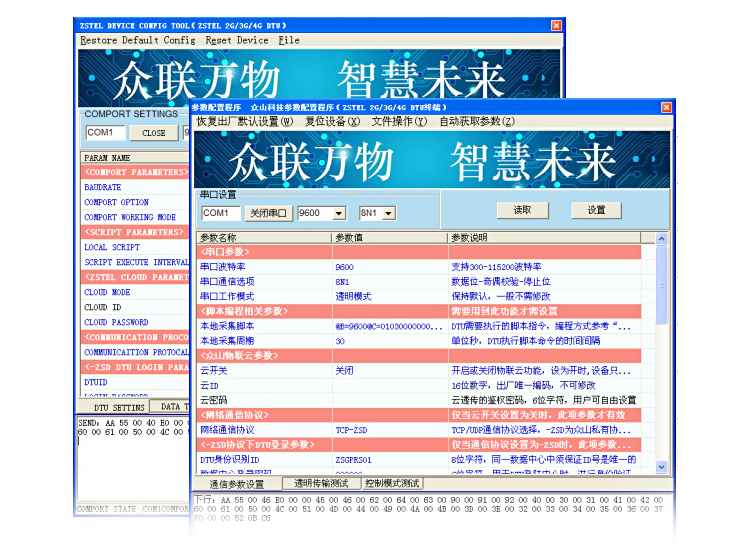The height and width of the screenshot is (548, 750).
Task: Click COM1 field in Chinese window
Action: (x=221, y=213)
